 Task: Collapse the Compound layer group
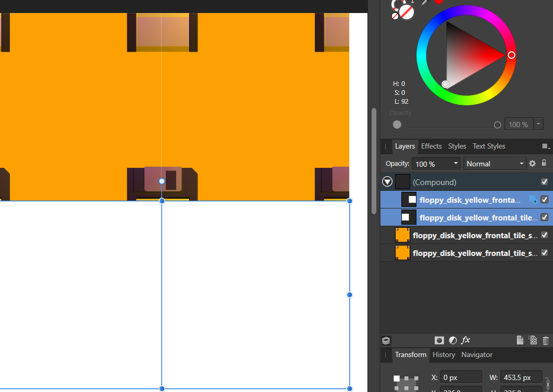point(387,182)
